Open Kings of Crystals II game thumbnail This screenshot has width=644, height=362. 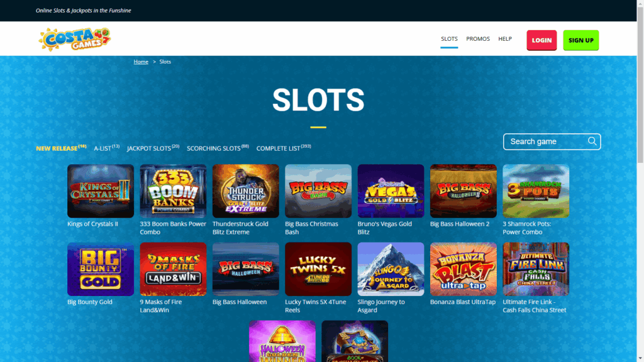click(101, 191)
